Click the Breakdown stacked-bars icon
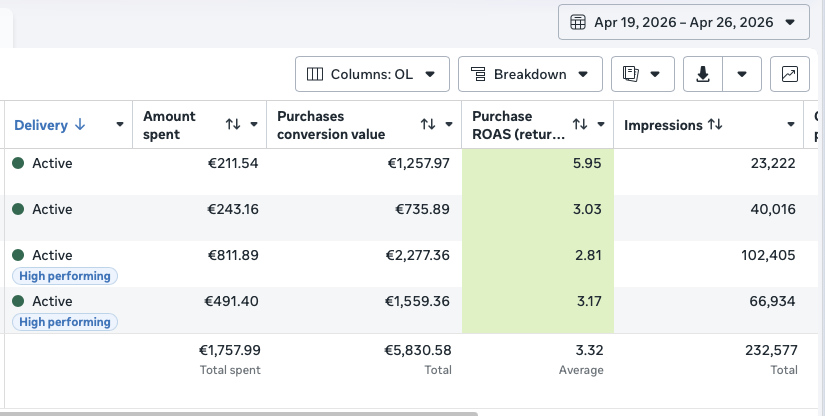 [x=478, y=74]
